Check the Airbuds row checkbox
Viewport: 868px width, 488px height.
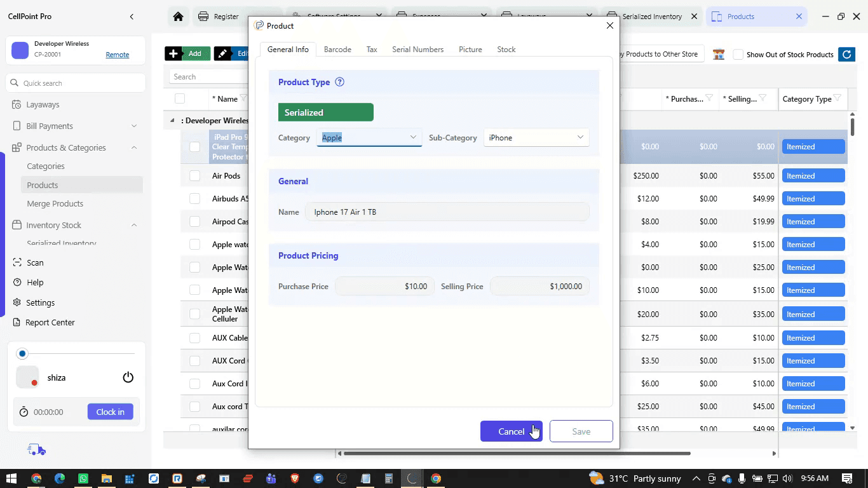click(195, 199)
